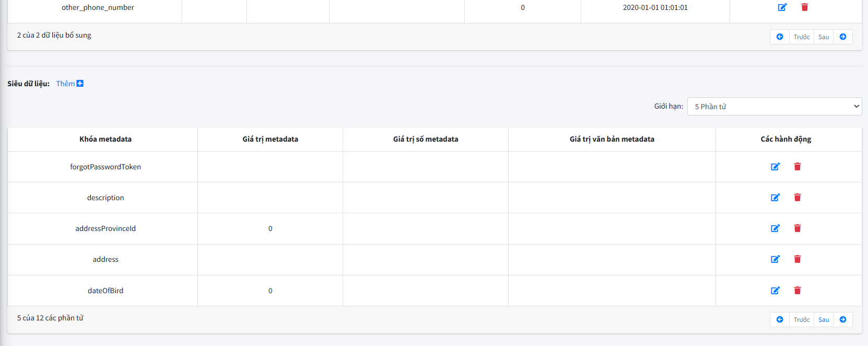Open the Giới hạn limit dropdown

coord(775,107)
